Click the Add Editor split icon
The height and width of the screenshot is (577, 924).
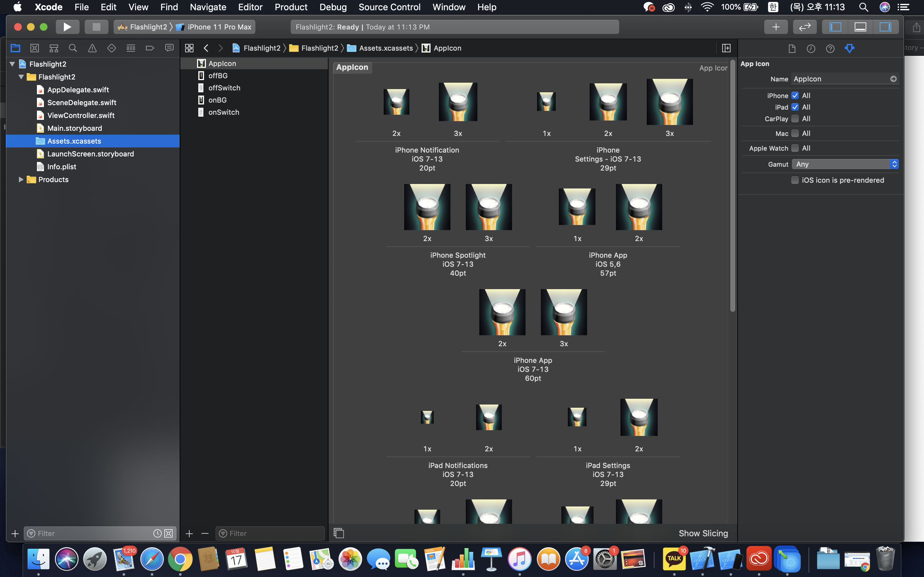(726, 48)
